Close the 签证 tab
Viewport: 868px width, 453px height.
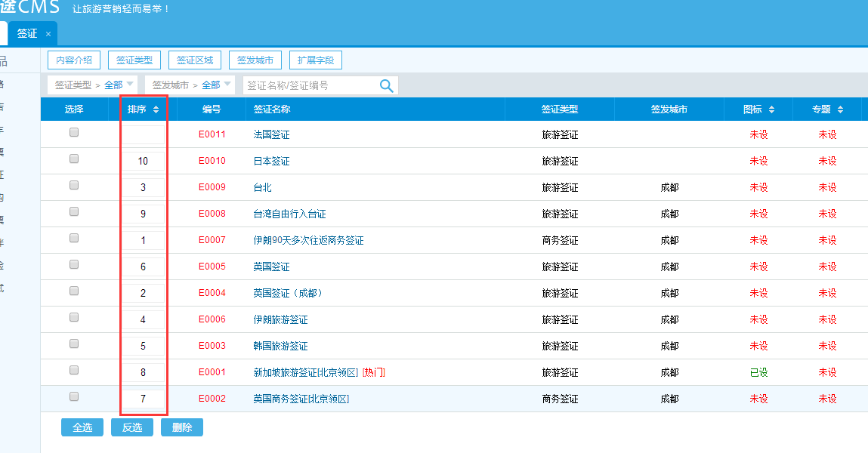pyautogui.click(x=48, y=34)
